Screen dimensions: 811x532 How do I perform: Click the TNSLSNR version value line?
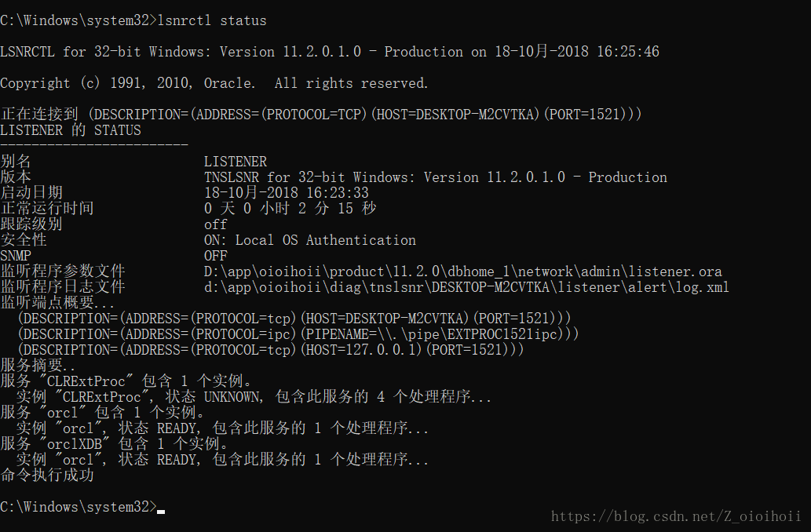436,177
